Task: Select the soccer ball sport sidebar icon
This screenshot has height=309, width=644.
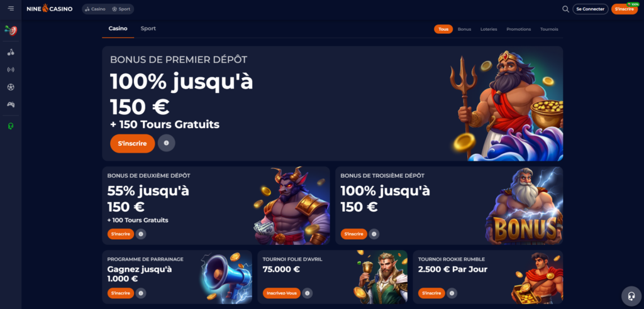Action: click(11, 87)
